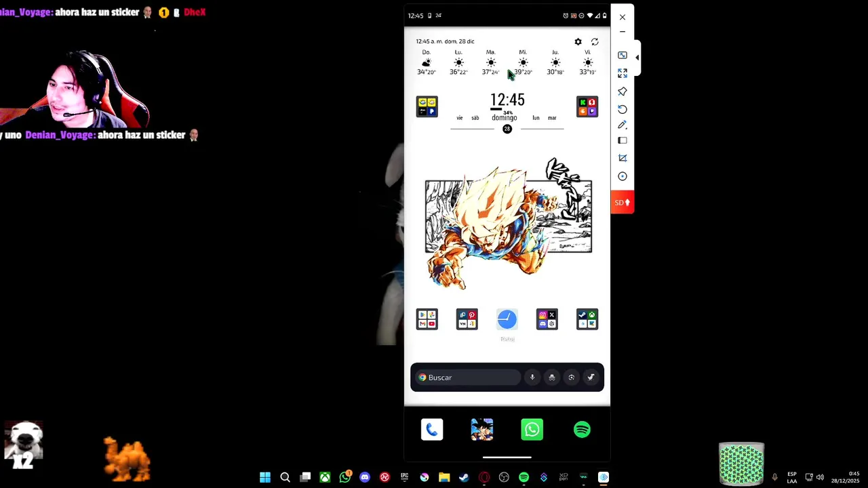The height and width of the screenshot is (488, 868).
Task: Tap 'sáb' in the calendar widget
Action: [x=475, y=118]
